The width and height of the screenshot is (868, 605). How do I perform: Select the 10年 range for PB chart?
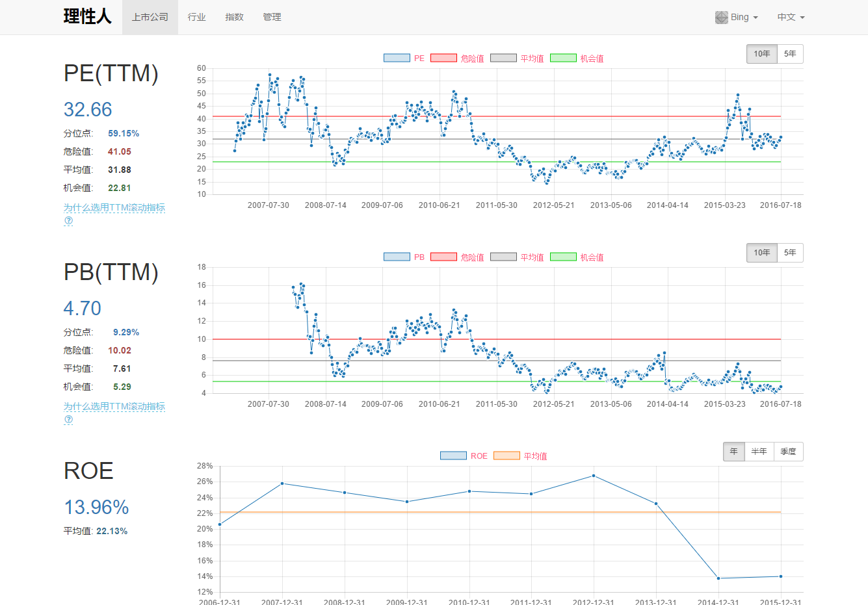[x=762, y=253]
